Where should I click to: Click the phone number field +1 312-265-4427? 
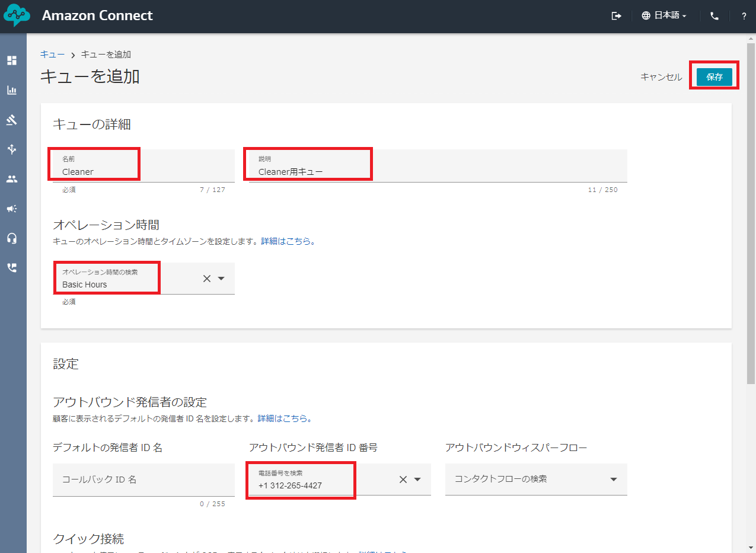(x=340, y=480)
